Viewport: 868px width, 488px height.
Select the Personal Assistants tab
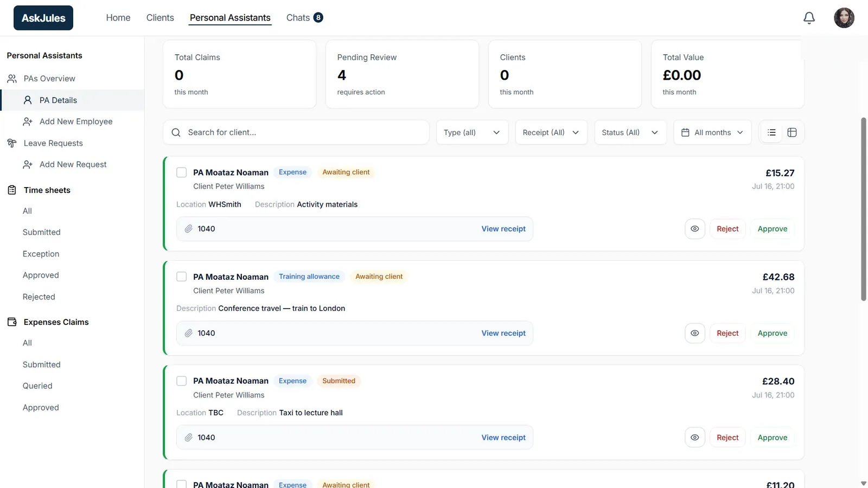click(230, 18)
